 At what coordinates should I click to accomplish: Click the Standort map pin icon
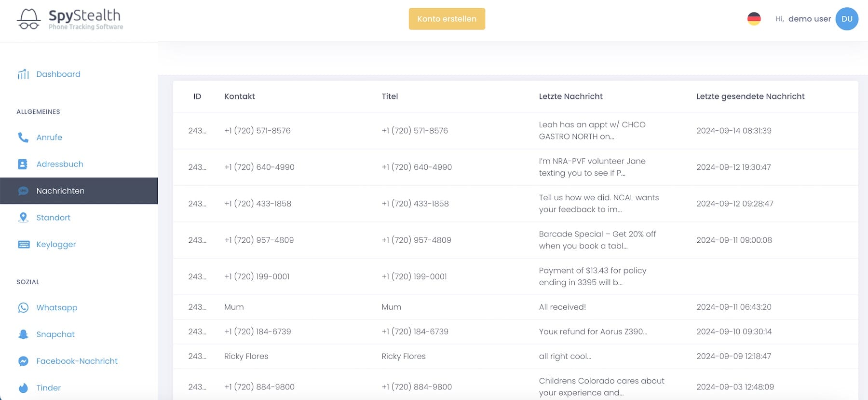[23, 218]
